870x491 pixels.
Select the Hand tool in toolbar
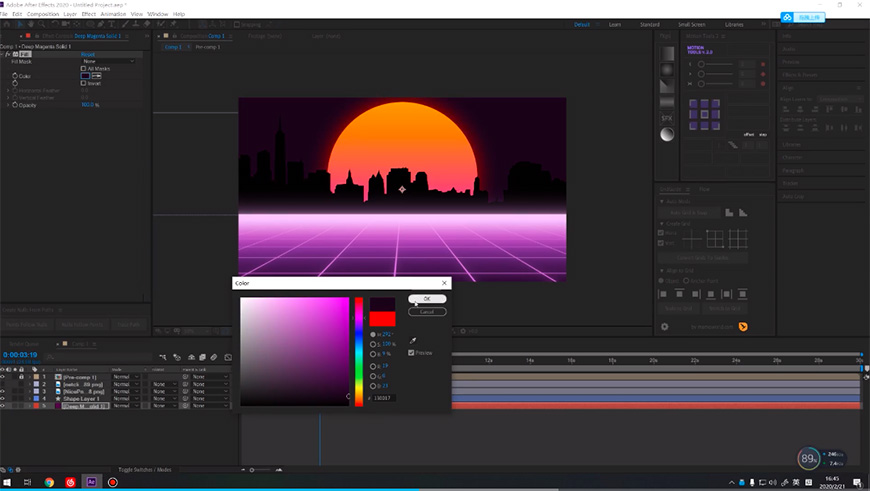(31, 24)
